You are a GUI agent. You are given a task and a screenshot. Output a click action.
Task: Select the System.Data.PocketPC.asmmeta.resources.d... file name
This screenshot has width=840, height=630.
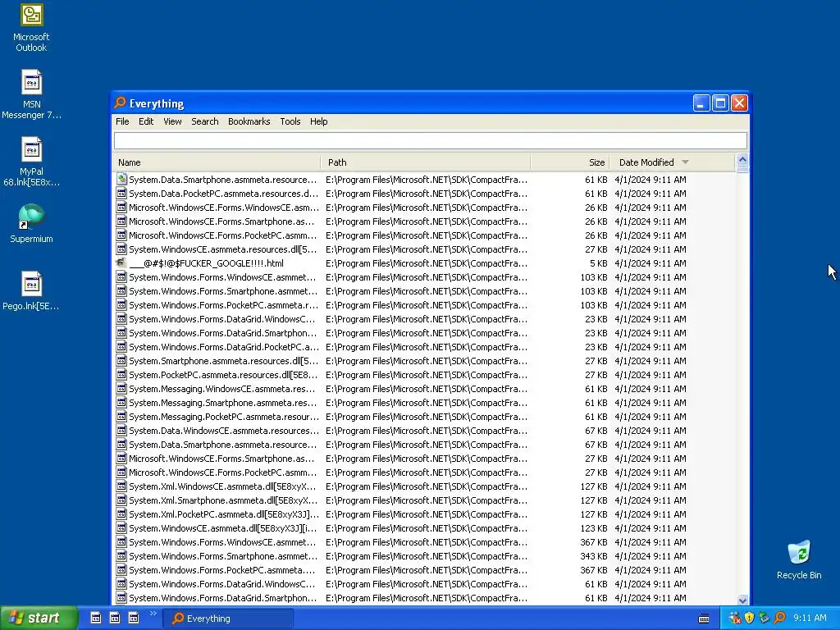[x=223, y=194]
